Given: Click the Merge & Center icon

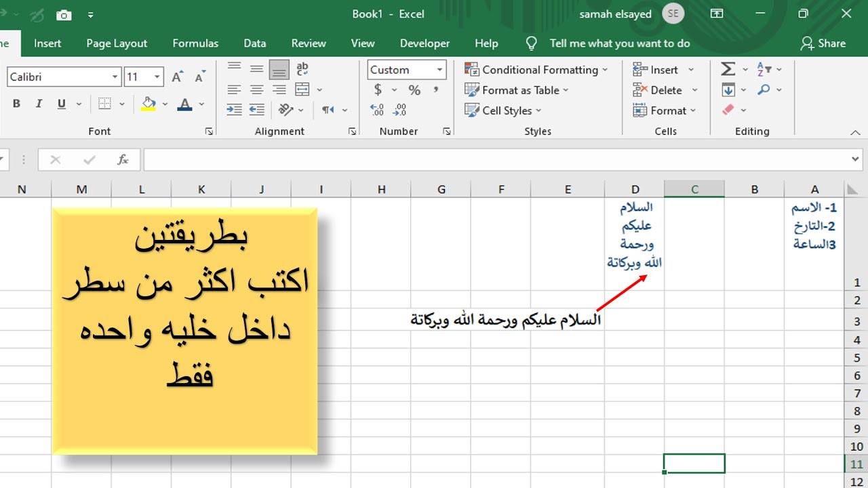Looking at the screenshot, I should 302,89.
